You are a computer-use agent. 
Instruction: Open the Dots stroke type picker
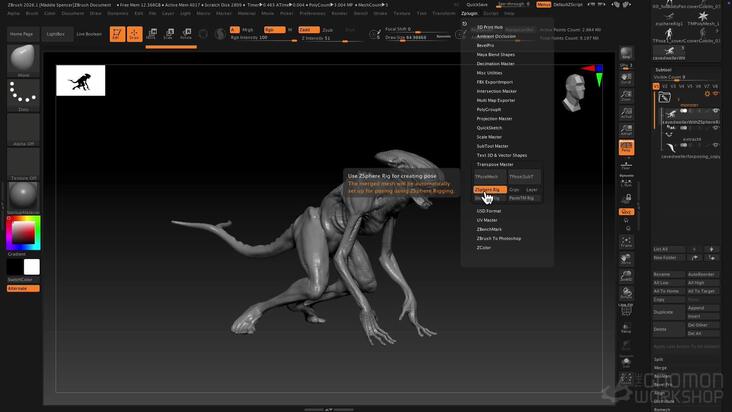[23, 95]
